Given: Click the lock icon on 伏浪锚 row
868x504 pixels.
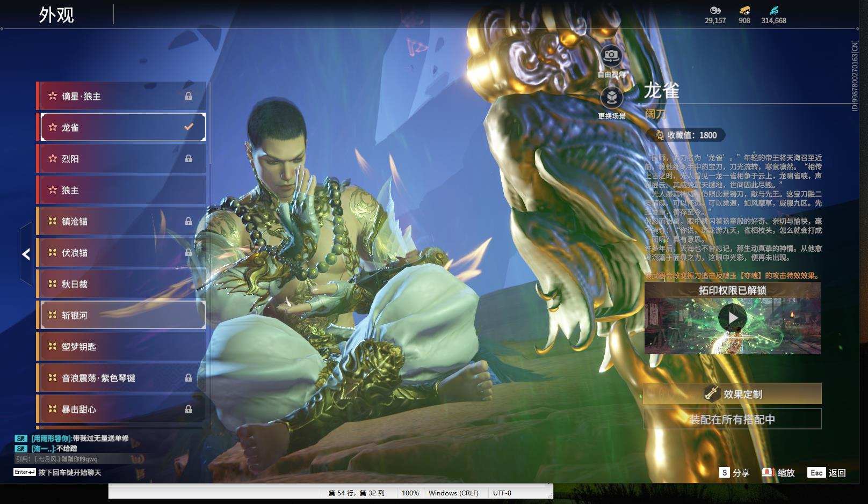Looking at the screenshot, I should click(189, 252).
